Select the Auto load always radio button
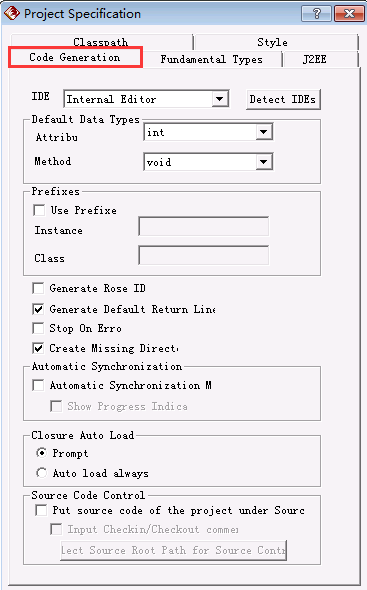367x590 pixels. [41, 473]
